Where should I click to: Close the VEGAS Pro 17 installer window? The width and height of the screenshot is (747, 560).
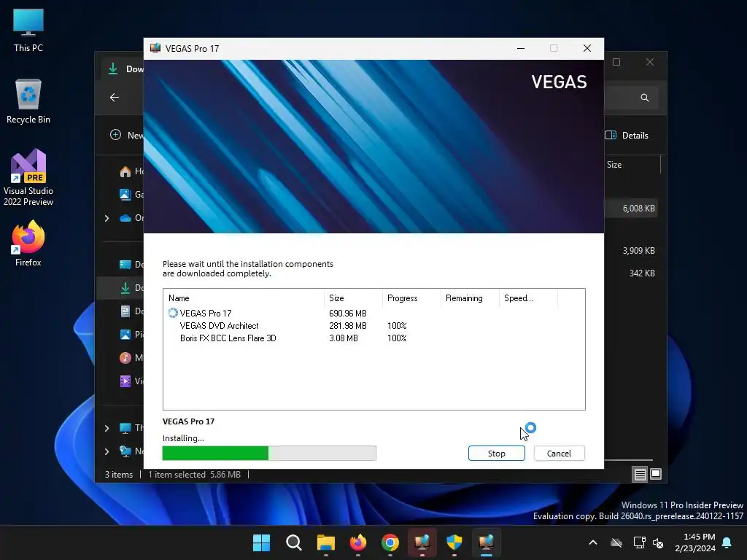pos(587,48)
